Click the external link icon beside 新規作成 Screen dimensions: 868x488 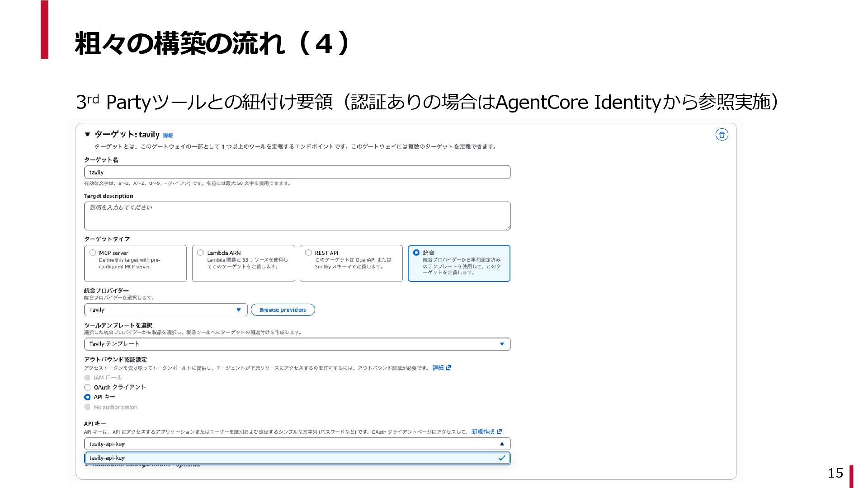tap(499, 432)
